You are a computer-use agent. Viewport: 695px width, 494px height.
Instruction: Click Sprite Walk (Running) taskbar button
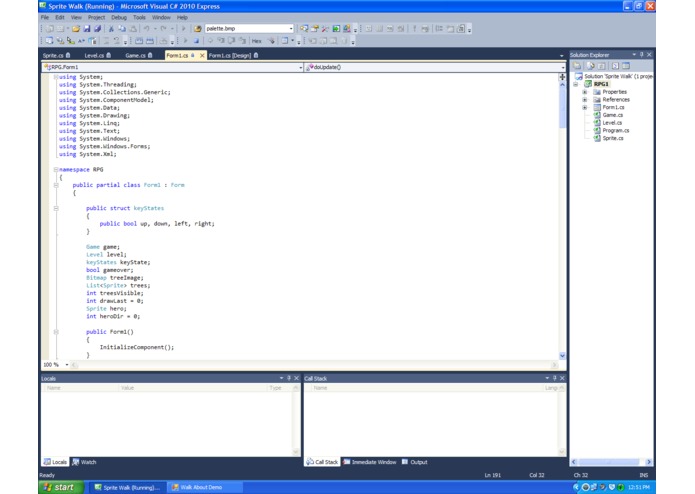pos(127,487)
